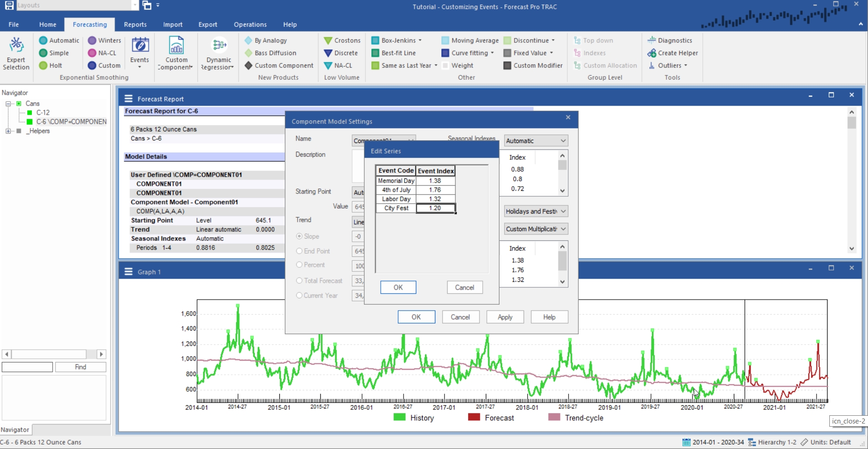Viewport: 868px width, 449px height.
Task: Expand _Helpers tree node
Action: (8, 131)
